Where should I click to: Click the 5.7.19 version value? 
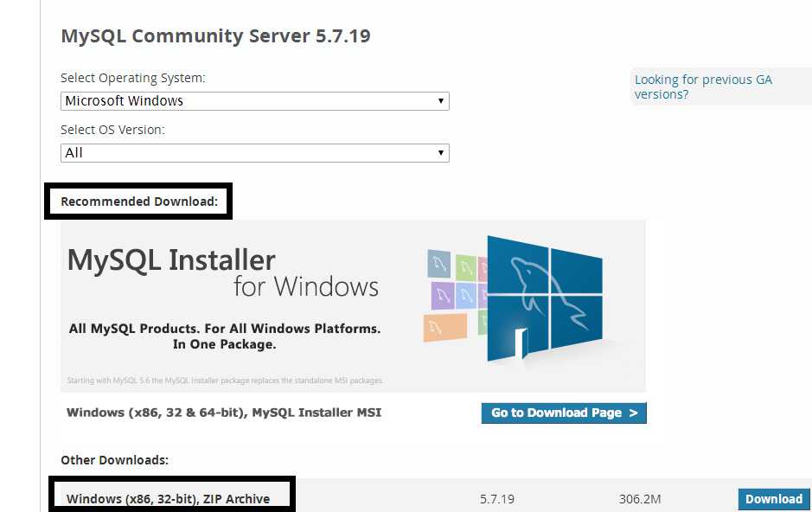pyautogui.click(x=496, y=499)
